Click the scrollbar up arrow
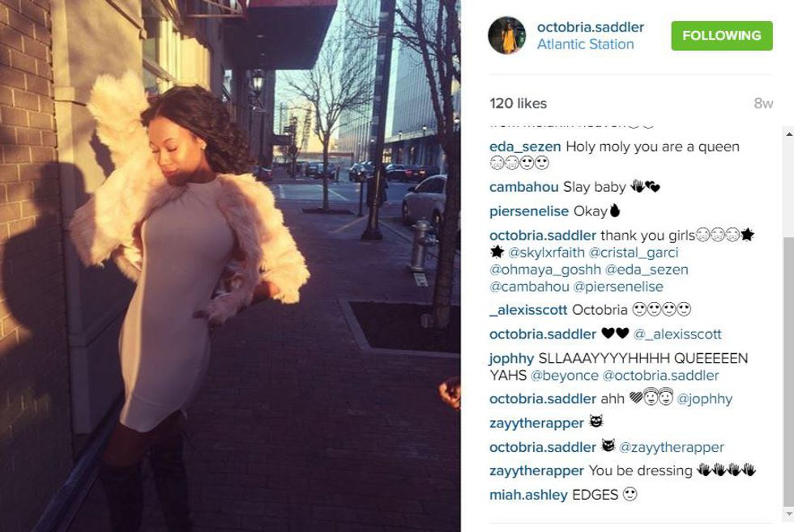The width and height of the screenshot is (794, 532). tap(789, 134)
